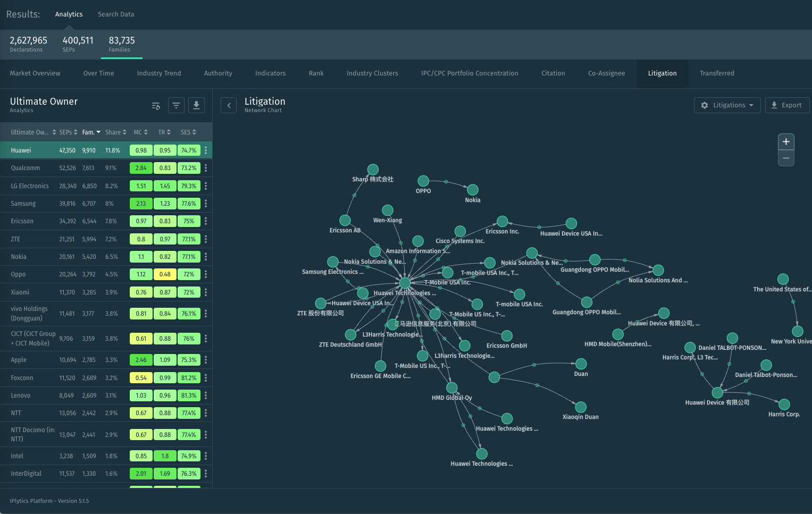This screenshot has width=812, height=514.
Task: Export the litigation network chart
Action: (787, 105)
